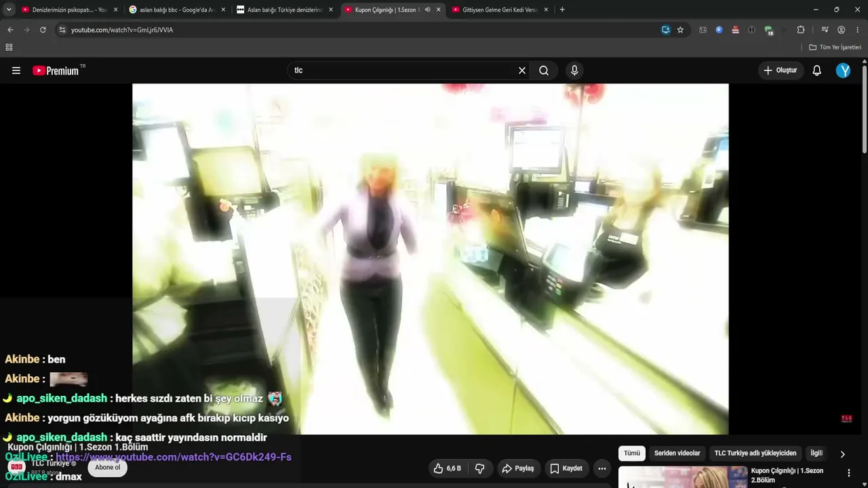Click the video player frame
The width and height of the screenshot is (868, 488).
tap(431, 259)
